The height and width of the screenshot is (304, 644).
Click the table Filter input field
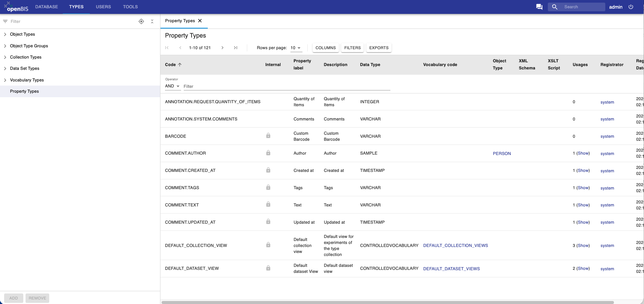coord(287,86)
